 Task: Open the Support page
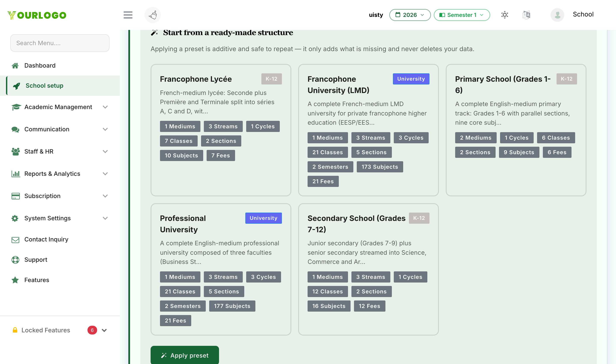(60, 260)
